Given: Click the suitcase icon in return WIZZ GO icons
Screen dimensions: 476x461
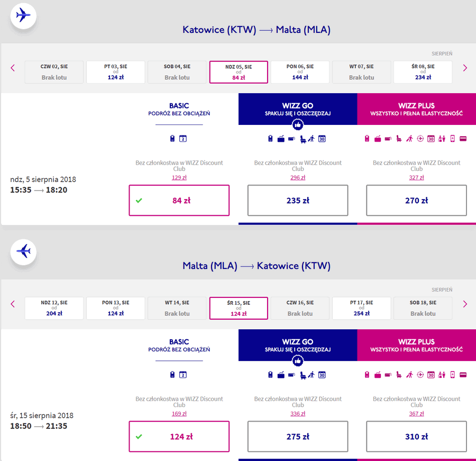Looking at the screenshot, I should point(281,375).
